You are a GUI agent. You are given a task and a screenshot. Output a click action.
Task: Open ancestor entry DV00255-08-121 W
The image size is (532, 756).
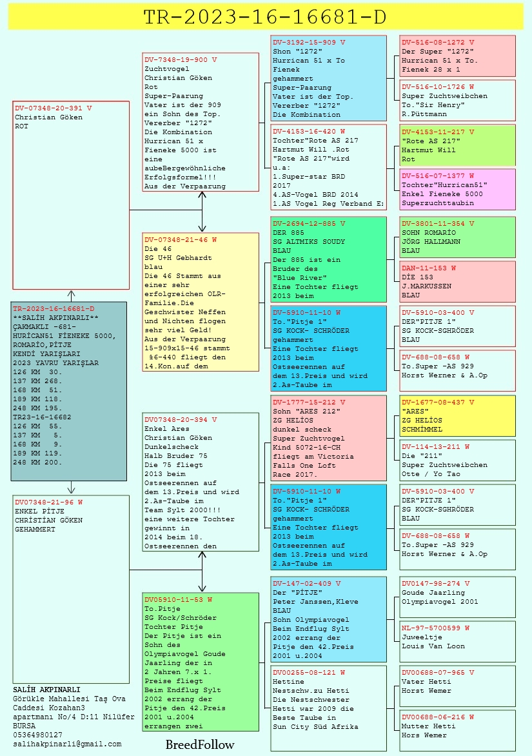point(309,673)
